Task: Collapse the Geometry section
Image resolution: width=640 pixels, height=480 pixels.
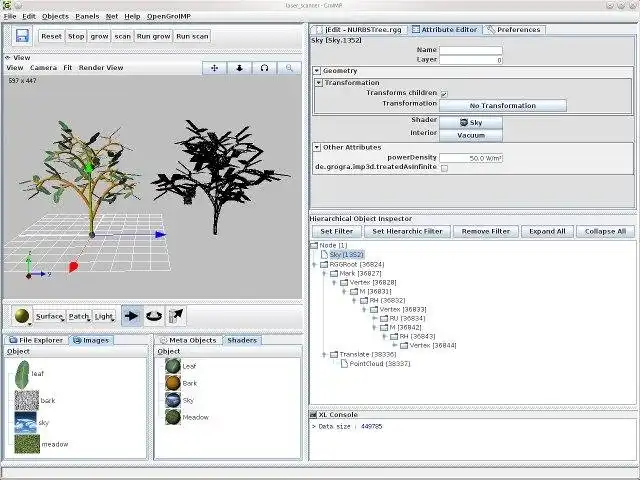Action: (317, 71)
